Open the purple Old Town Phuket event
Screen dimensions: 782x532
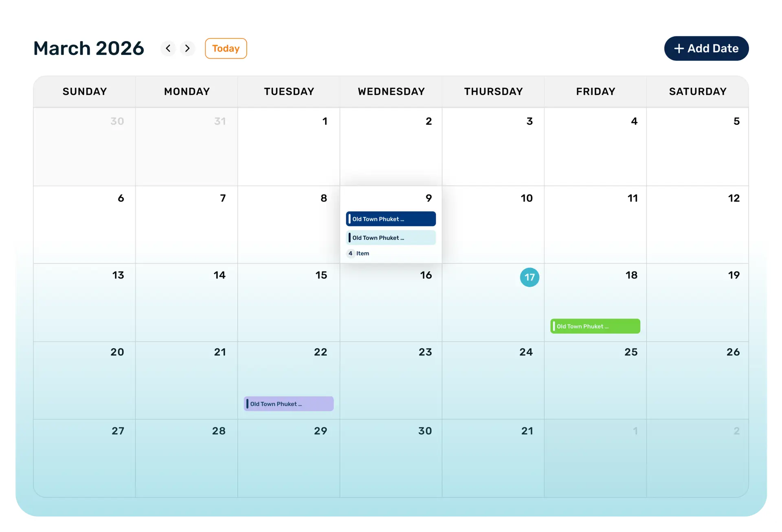[x=288, y=404]
